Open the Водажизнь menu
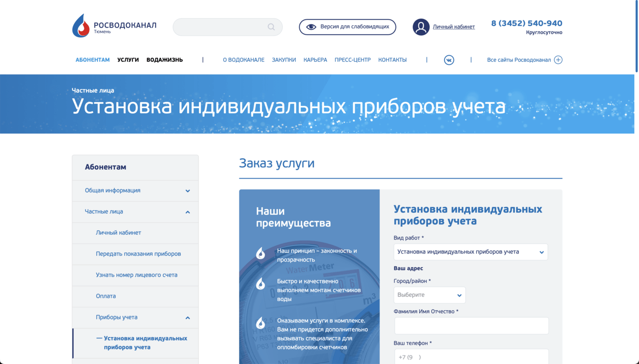Image resolution: width=639 pixels, height=364 pixels. click(x=165, y=60)
